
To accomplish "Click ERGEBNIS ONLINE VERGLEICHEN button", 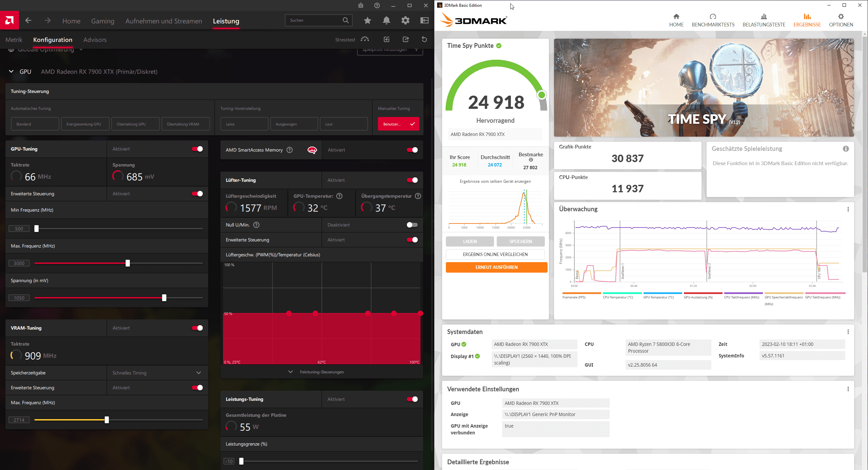I will click(495, 254).
